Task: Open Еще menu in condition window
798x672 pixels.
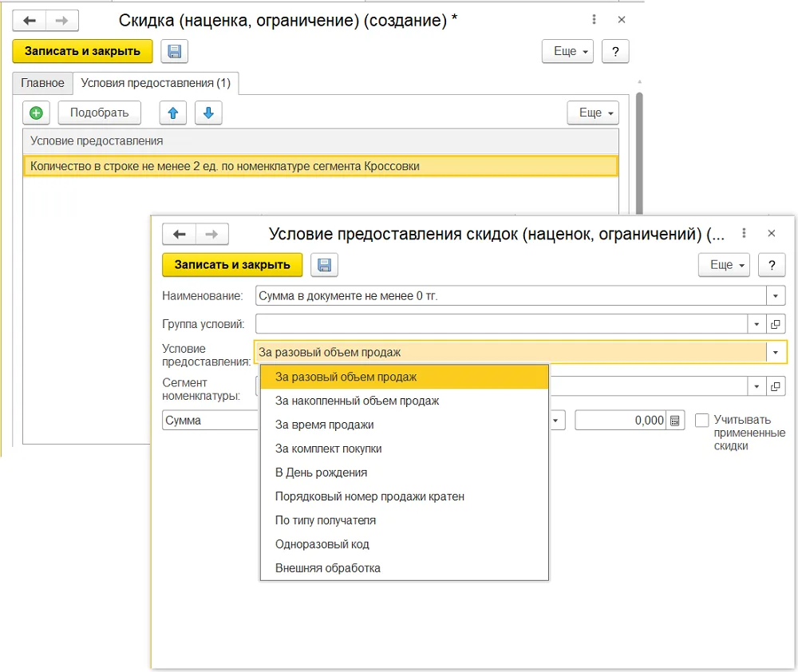Action: coord(724,265)
